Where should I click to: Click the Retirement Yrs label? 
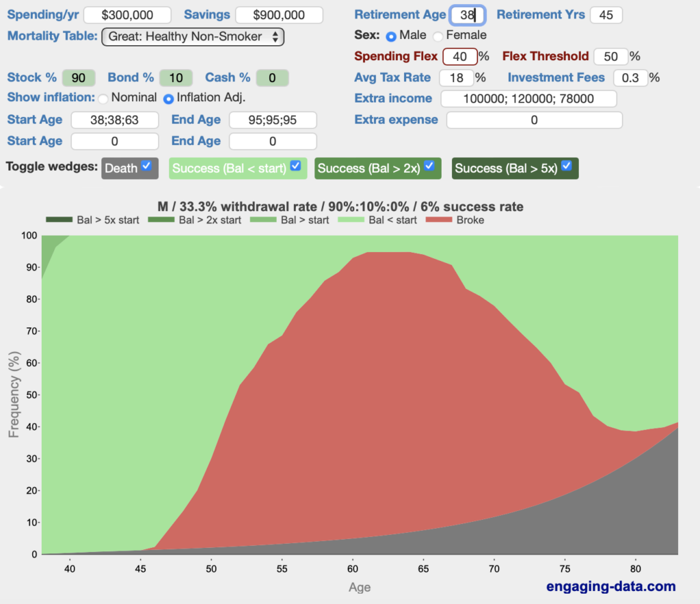(x=541, y=15)
